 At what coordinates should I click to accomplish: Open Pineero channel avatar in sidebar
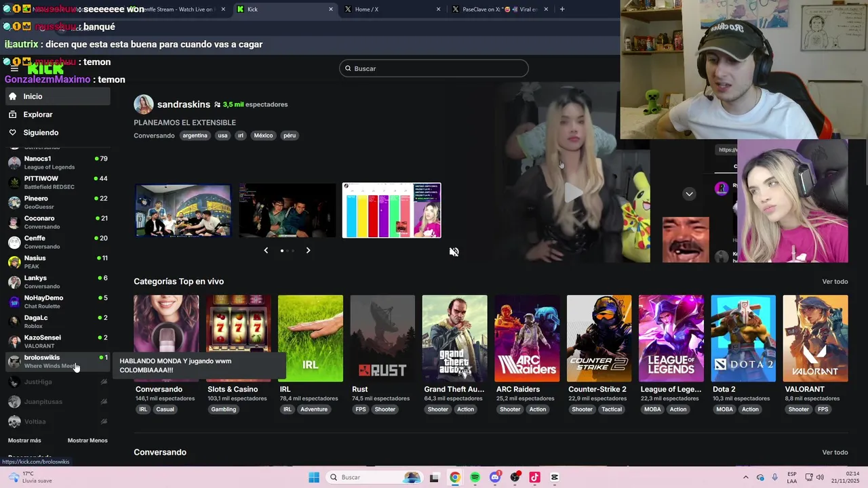(14, 203)
